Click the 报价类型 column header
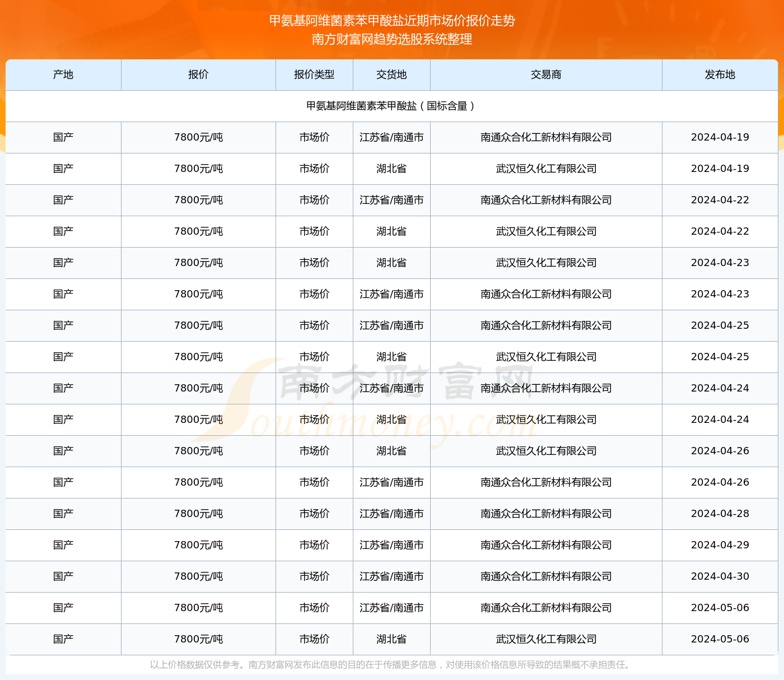The width and height of the screenshot is (784, 680). point(314,74)
